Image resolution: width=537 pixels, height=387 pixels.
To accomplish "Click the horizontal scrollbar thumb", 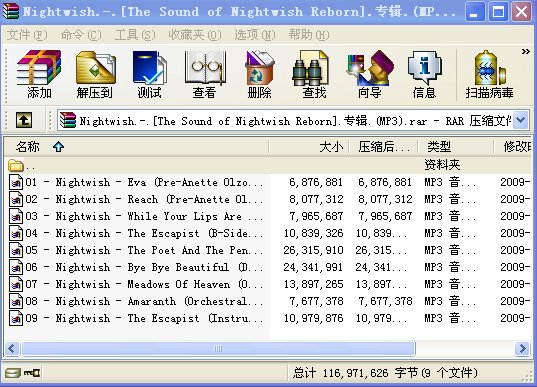I will pos(218,349).
